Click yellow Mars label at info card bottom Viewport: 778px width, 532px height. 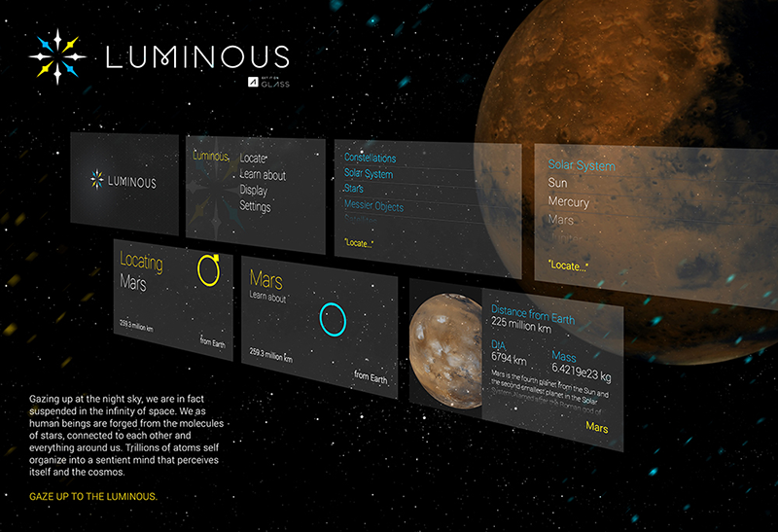tap(597, 427)
